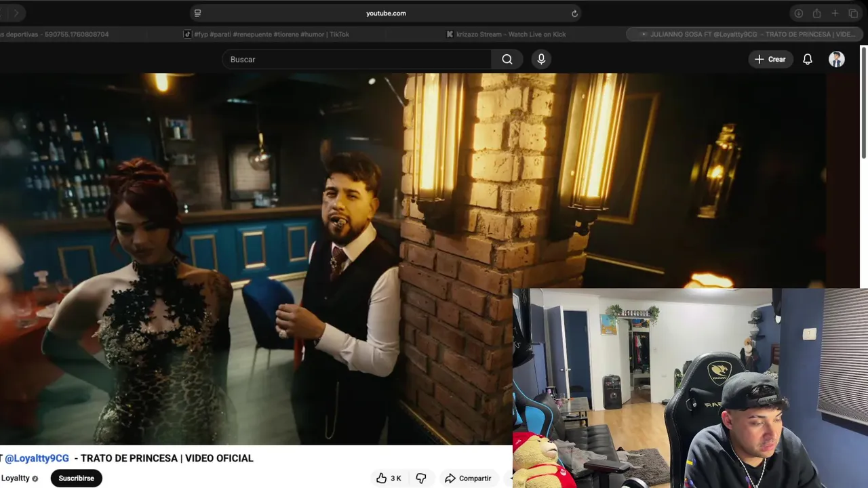Click the YouTube search magnifier button
The image size is (868, 488).
(x=507, y=60)
